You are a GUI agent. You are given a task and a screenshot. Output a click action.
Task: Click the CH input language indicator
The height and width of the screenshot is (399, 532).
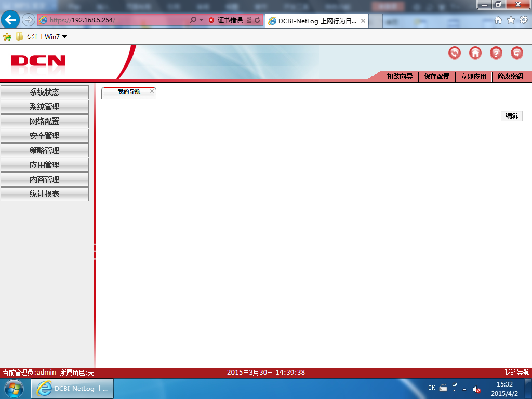tap(432, 388)
